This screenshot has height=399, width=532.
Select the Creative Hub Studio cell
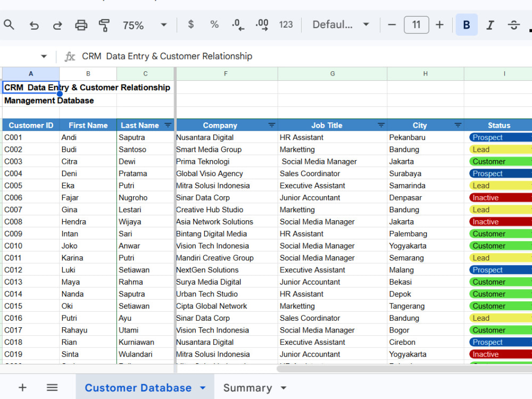[x=226, y=210]
